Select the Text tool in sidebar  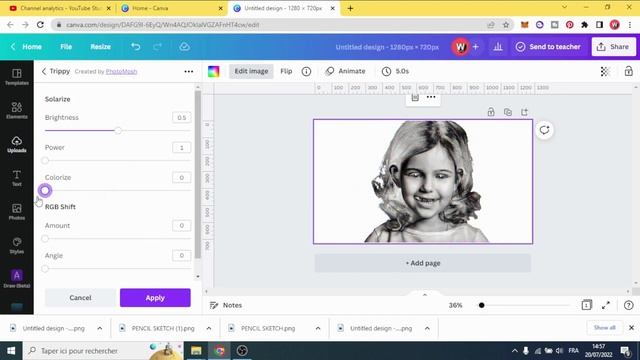pyautogui.click(x=17, y=178)
